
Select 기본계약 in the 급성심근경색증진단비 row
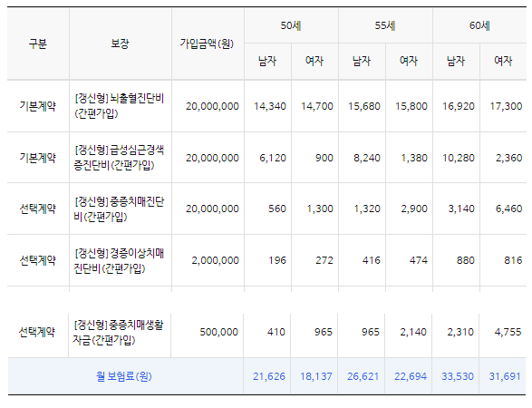[38, 158]
